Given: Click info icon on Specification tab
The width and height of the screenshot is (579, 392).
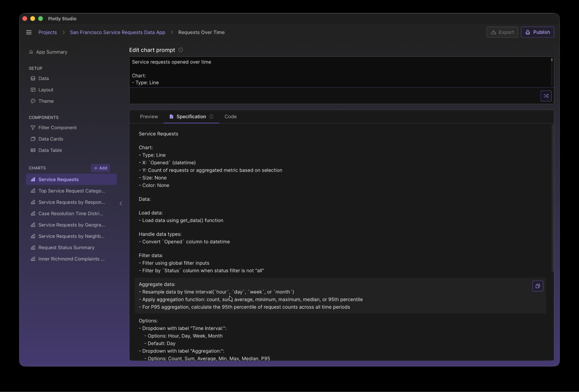Looking at the screenshot, I should point(211,116).
